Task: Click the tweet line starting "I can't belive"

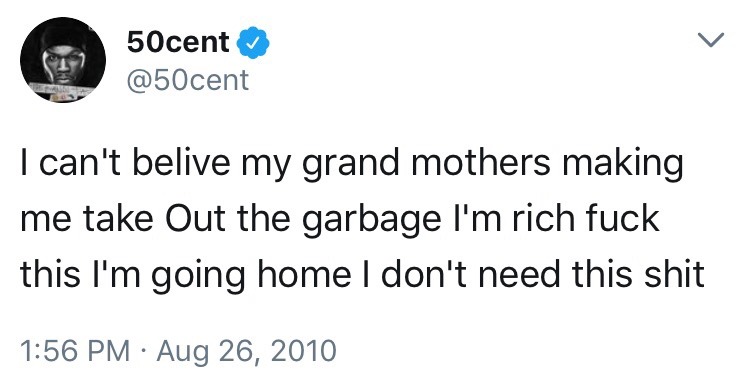Action: point(352,164)
